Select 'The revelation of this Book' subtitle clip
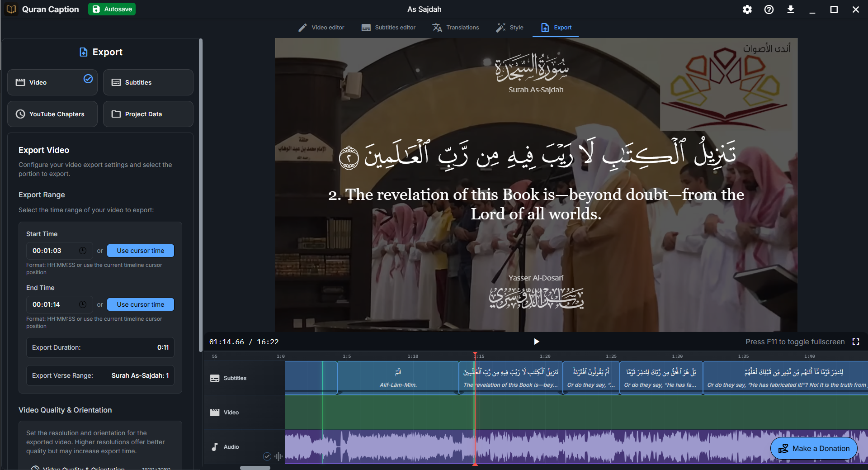The image size is (868, 470). click(x=511, y=378)
